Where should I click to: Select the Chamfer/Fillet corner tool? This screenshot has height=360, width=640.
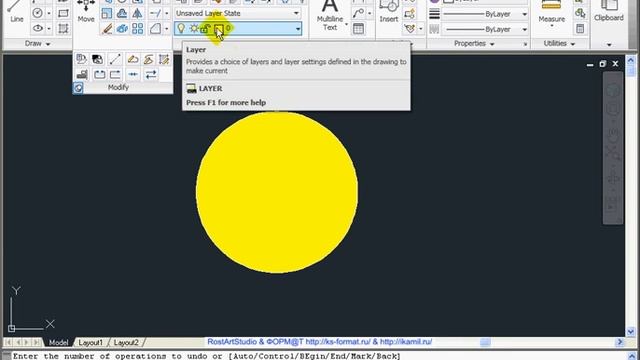coord(155,29)
